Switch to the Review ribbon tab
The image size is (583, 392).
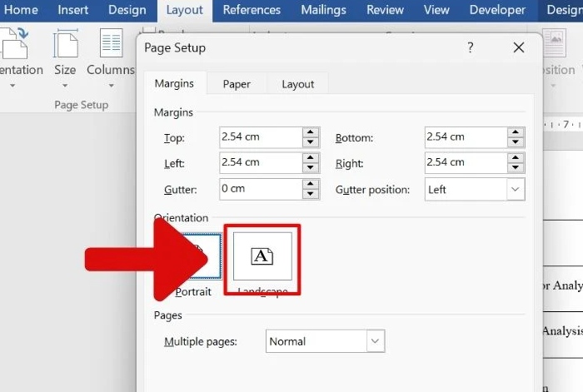pyautogui.click(x=385, y=10)
